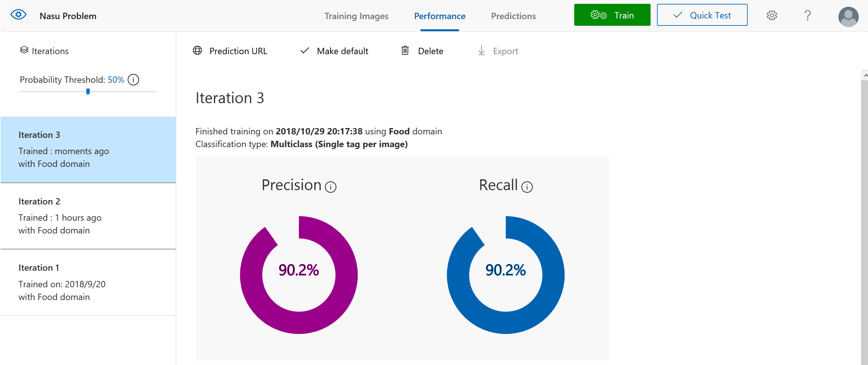
Task: Show the Recall info tooltip icon
Action: click(x=527, y=187)
